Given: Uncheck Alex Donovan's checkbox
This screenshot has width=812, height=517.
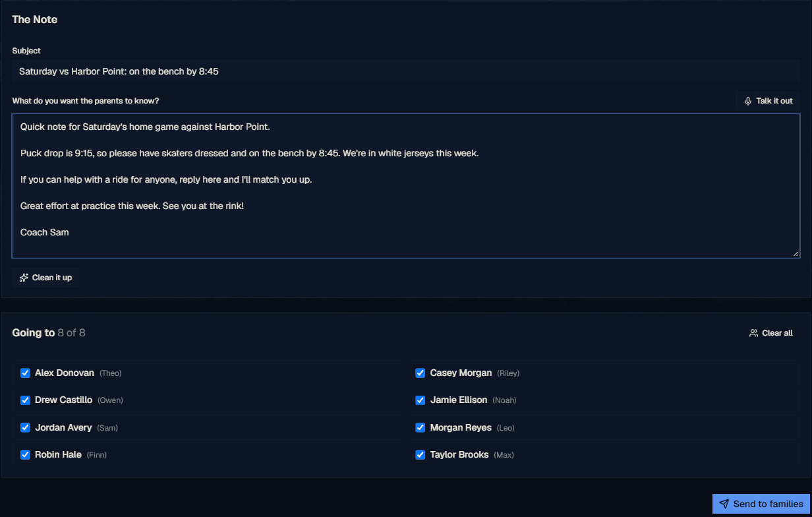Looking at the screenshot, I should 25,373.
